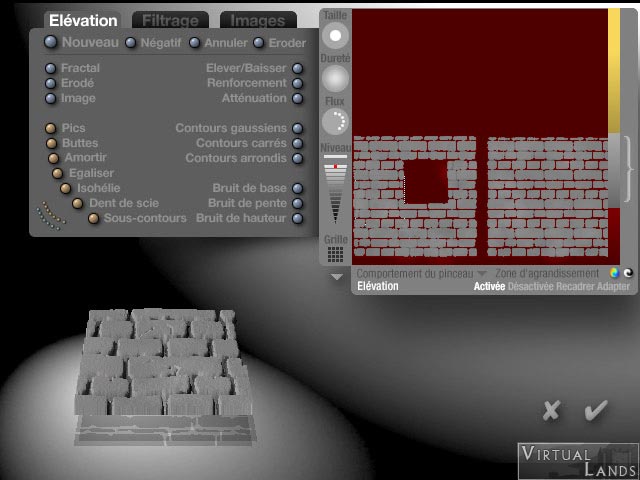Open the Images tab
Viewport: 640px width, 480px height.
pos(257,20)
